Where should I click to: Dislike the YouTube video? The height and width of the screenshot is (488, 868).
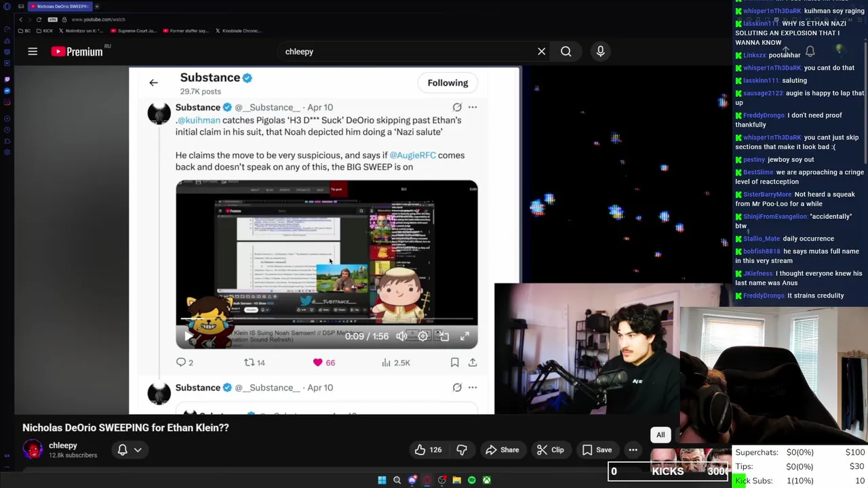pyautogui.click(x=462, y=450)
